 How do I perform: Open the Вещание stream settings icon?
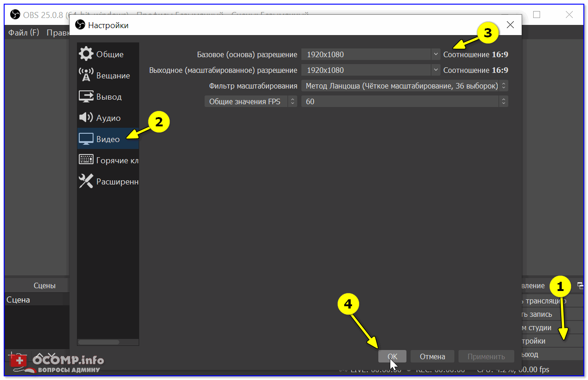(86, 75)
